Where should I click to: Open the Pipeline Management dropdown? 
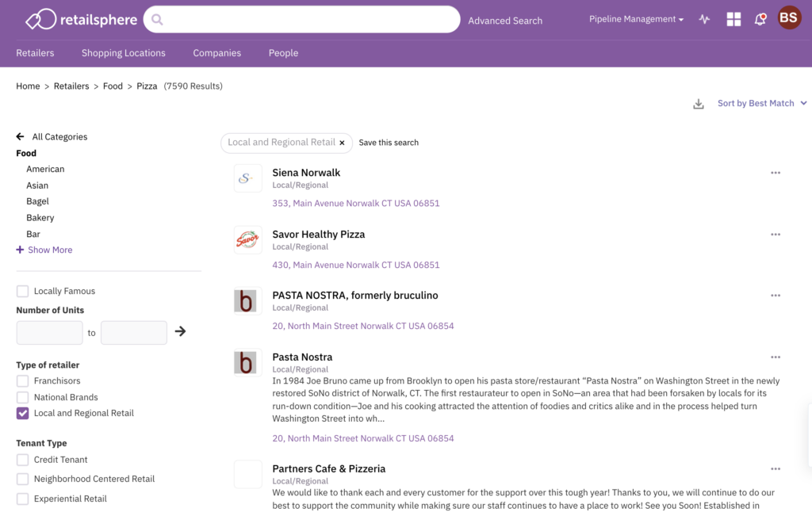click(636, 19)
